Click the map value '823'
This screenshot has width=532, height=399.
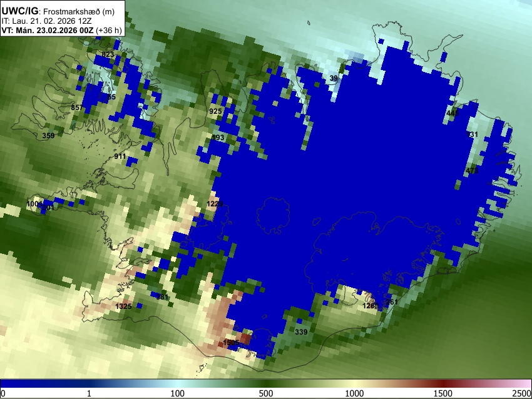point(108,54)
